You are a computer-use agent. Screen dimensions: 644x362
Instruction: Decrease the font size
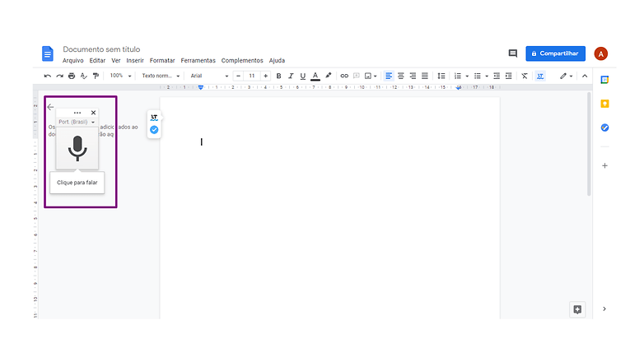238,76
